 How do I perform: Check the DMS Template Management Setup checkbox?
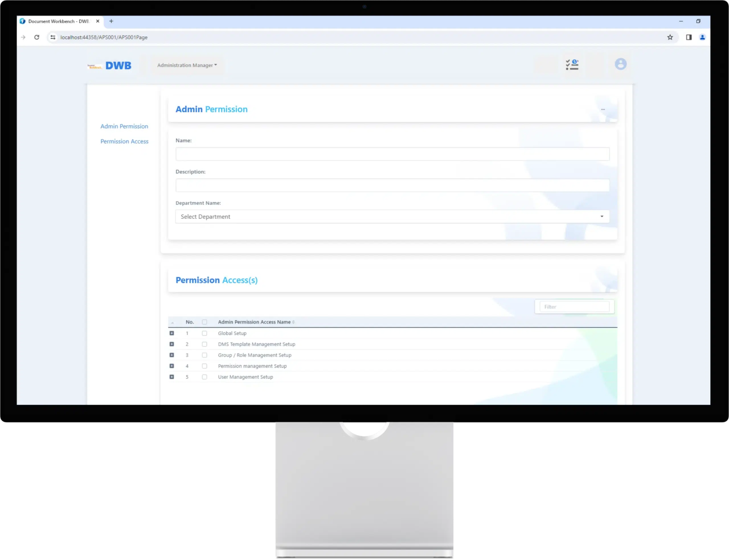pyautogui.click(x=204, y=344)
